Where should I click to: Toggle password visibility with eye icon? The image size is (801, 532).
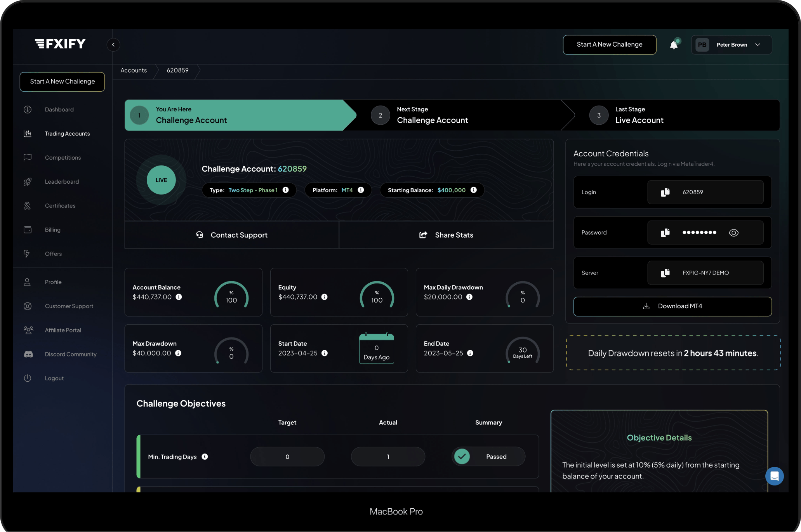tap(734, 231)
